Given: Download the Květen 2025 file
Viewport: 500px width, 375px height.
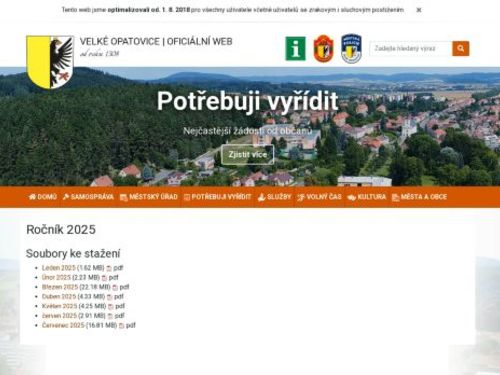Looking at the screenshot, I should coord(59,306).
